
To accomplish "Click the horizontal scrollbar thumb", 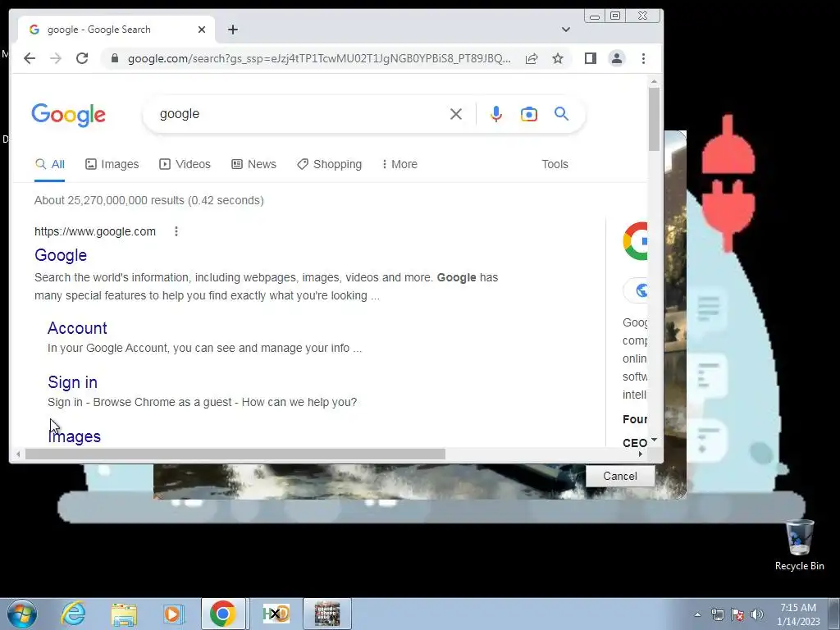I will (x=235, y=454).
